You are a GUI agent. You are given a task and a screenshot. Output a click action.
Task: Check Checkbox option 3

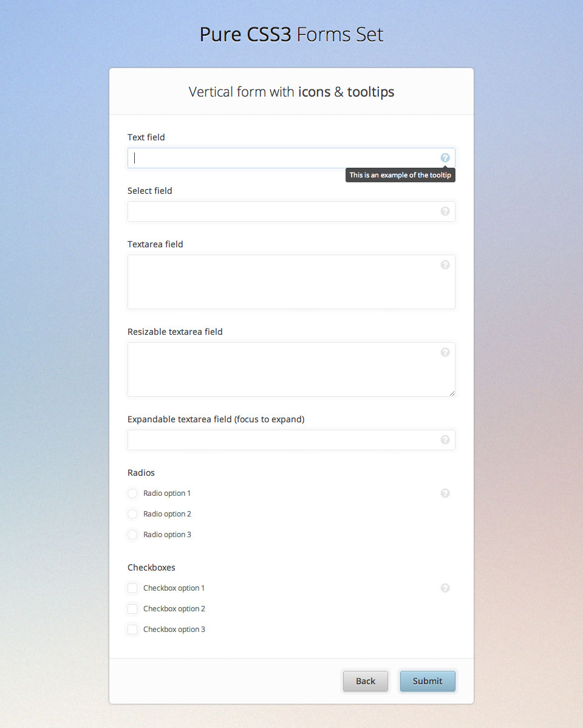click(132, 630)
